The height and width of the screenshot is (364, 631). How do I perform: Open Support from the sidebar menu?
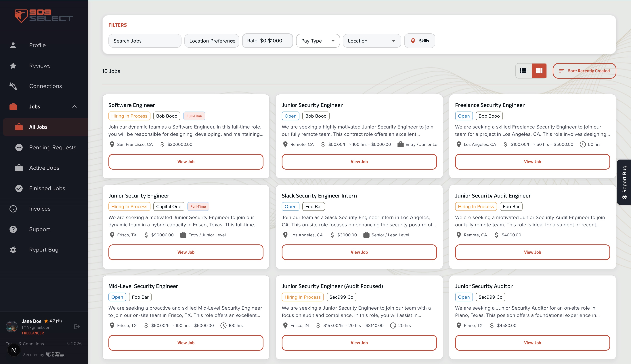coord(39,229)
